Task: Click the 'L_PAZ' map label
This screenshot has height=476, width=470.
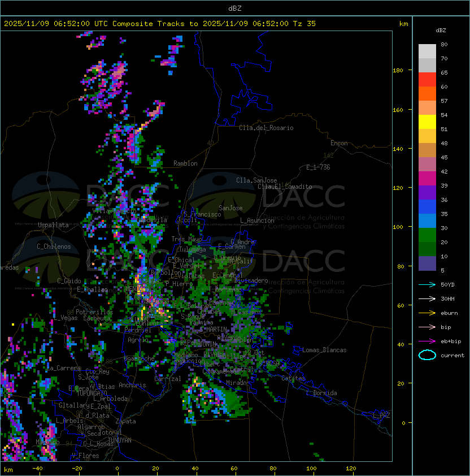Action: pos(381,416)
